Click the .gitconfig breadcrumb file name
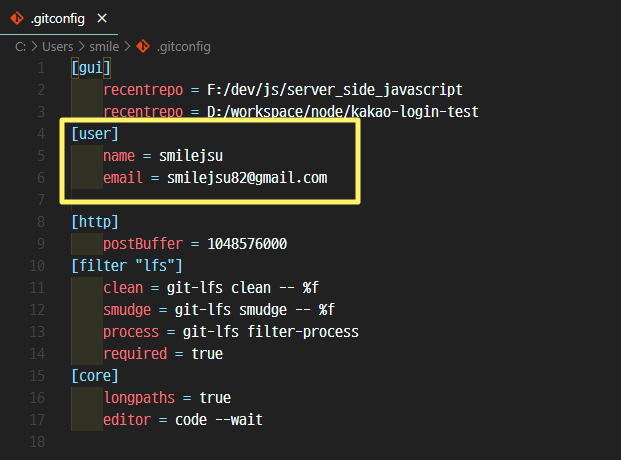The height and width of the screenshot is (460, 621). [183, 47]
